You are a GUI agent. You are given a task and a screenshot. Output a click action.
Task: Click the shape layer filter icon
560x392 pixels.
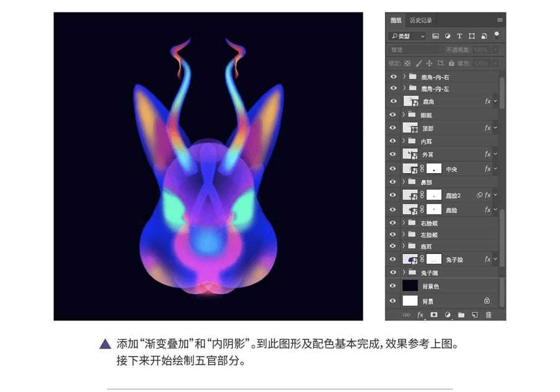pos(472,36)
